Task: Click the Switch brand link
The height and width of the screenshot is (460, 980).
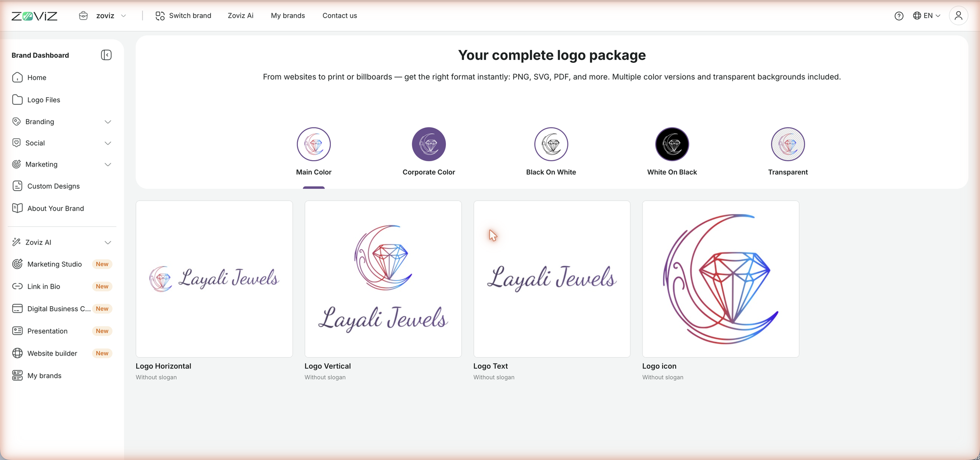Action: (183, 16)
